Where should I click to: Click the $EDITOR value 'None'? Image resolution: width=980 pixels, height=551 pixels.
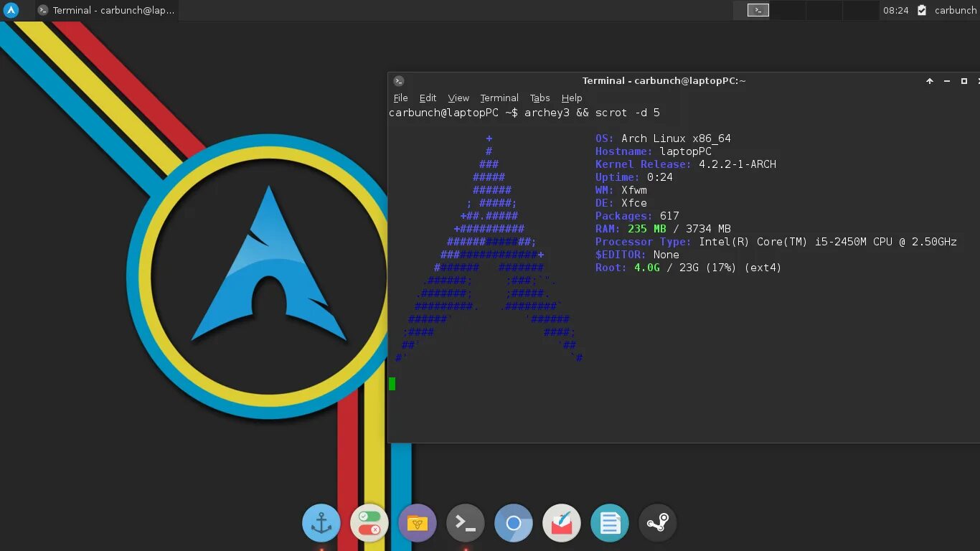pos(666,255)
